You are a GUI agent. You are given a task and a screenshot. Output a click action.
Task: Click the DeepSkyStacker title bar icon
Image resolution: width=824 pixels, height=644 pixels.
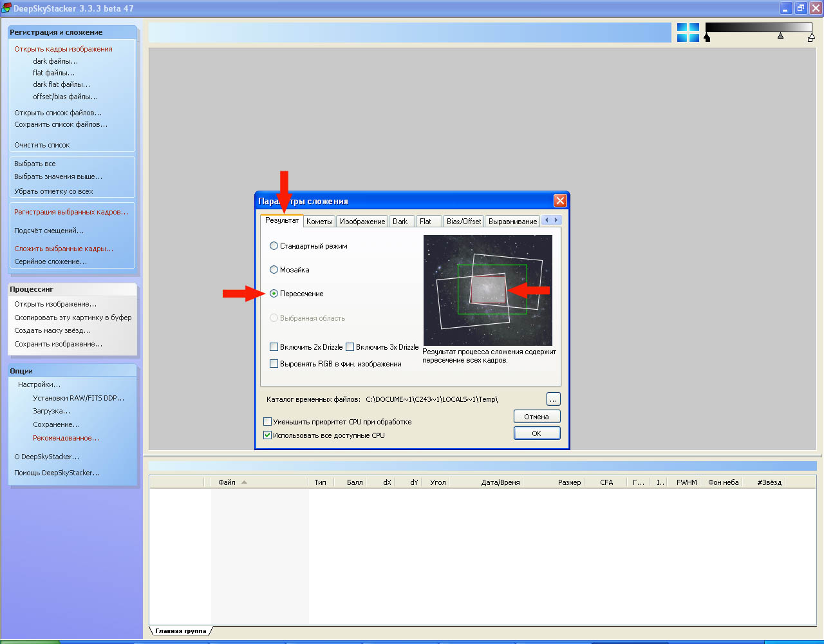point(6,8)
